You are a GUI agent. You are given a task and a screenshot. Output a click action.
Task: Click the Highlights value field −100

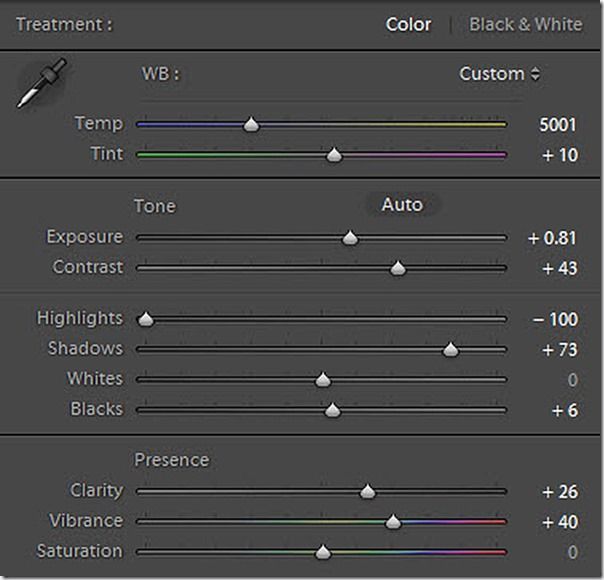pos(555,319)
